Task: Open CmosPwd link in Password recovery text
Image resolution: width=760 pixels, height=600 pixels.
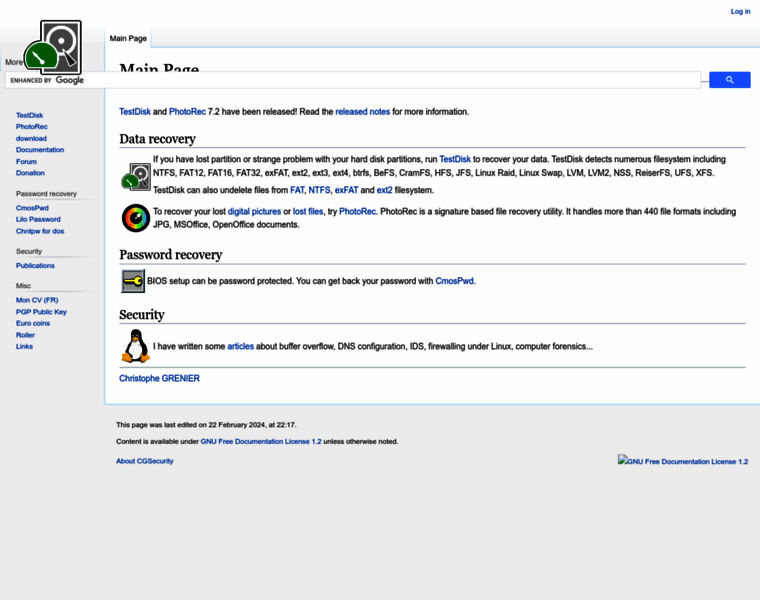Action: [x=455, y=281]
